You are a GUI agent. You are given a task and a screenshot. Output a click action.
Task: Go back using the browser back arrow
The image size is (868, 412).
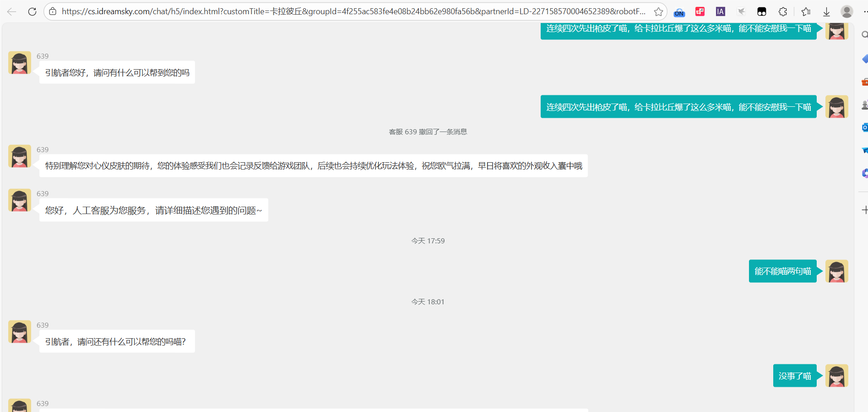(x=12, y=11)
